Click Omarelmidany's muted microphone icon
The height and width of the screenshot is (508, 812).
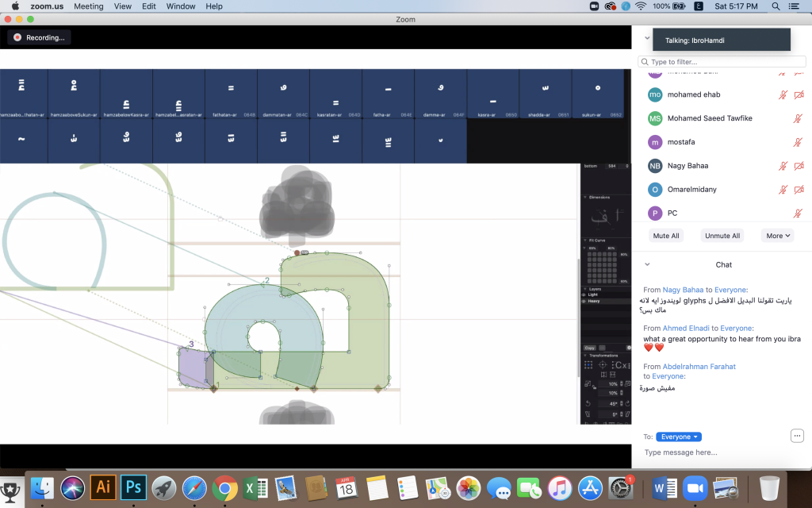783,190
